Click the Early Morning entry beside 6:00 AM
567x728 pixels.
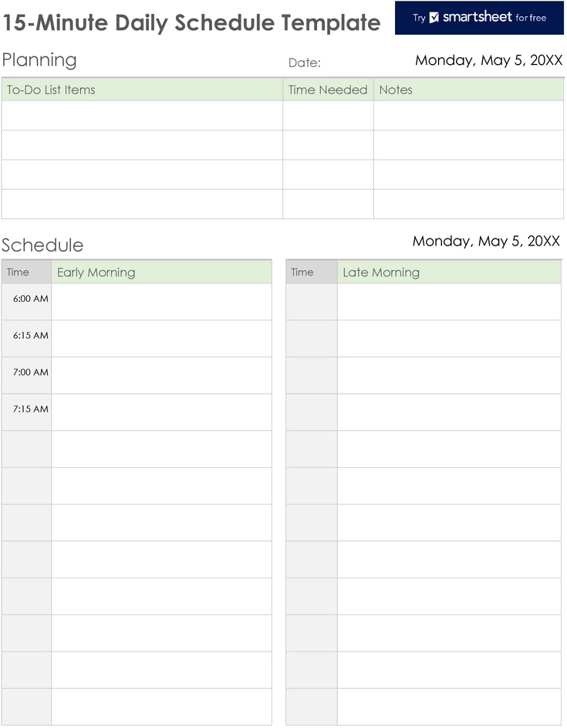(x=161, y=302)
